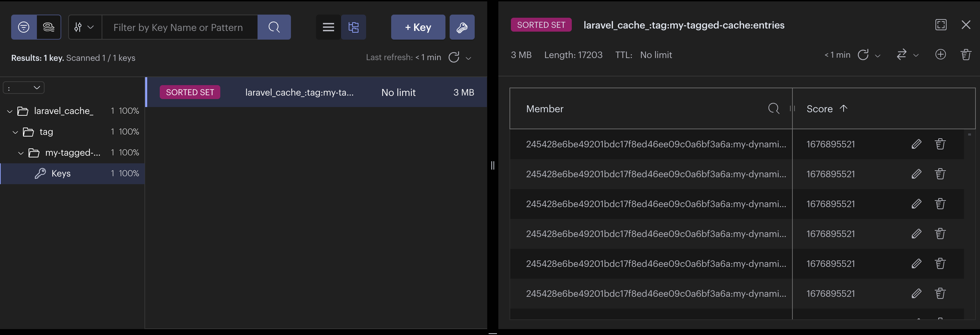Edit score of the sixth member row

coord(916,294)
